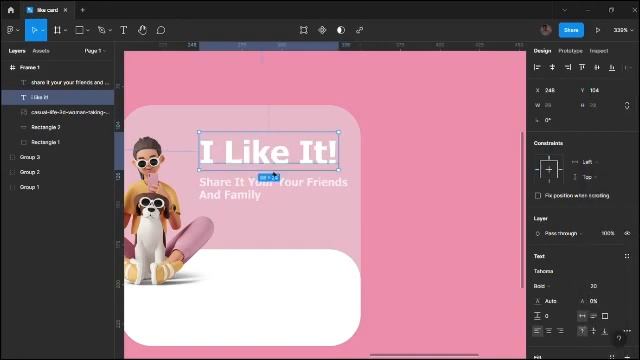Set text vertical align middle

[593, 331]
